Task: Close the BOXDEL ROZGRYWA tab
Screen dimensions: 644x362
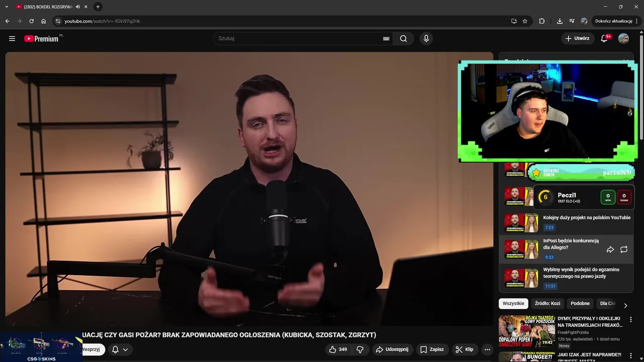Action: coord(86,7)
